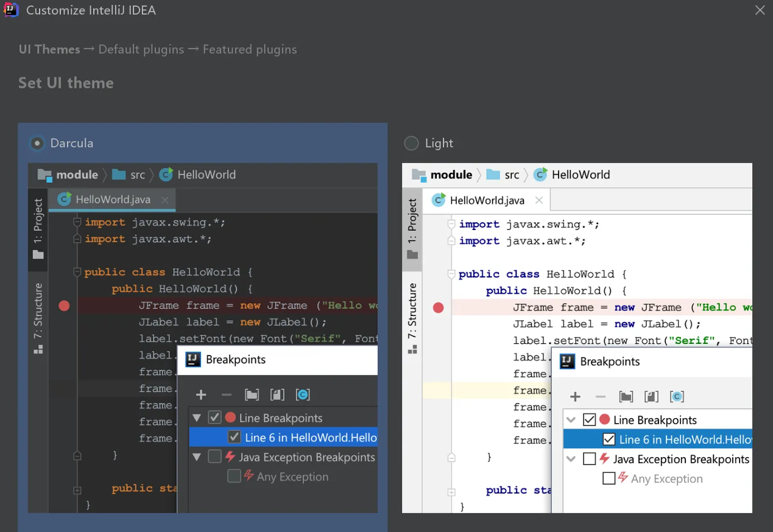Click add breakpoint plus icon in Light preview
773x532 pixels.
click(575, 397)
